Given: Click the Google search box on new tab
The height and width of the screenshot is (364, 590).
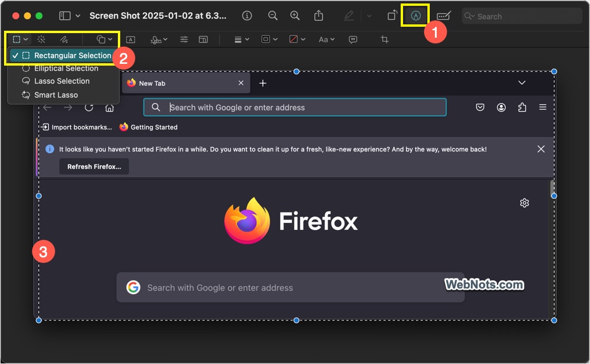Looking at the screenshot, I should click(290, 288).
